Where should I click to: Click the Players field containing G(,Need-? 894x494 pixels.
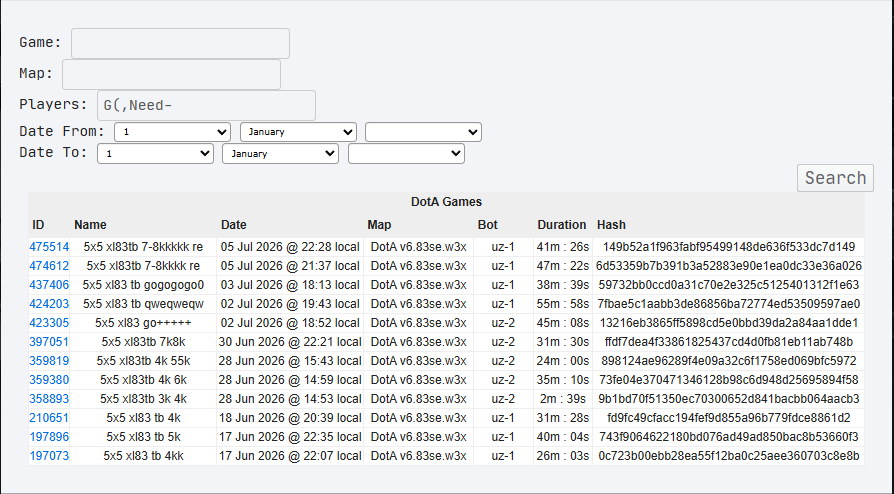(x=206, y=106)
